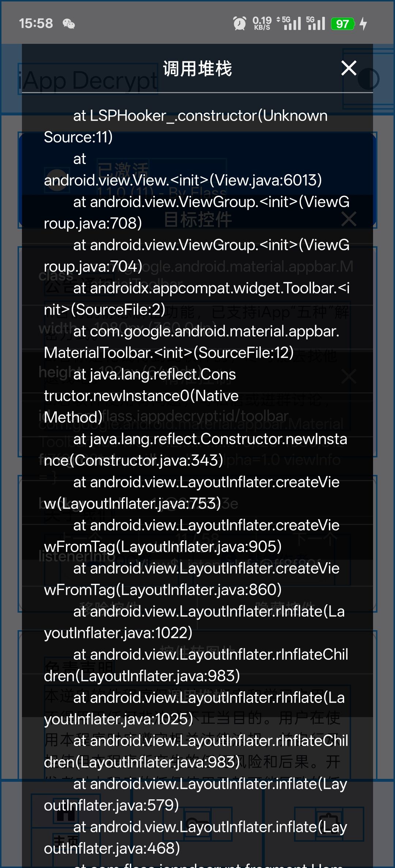
Task: Tap the LayoutInflater.java:753 createView line
Action: (x=192, y=493)
